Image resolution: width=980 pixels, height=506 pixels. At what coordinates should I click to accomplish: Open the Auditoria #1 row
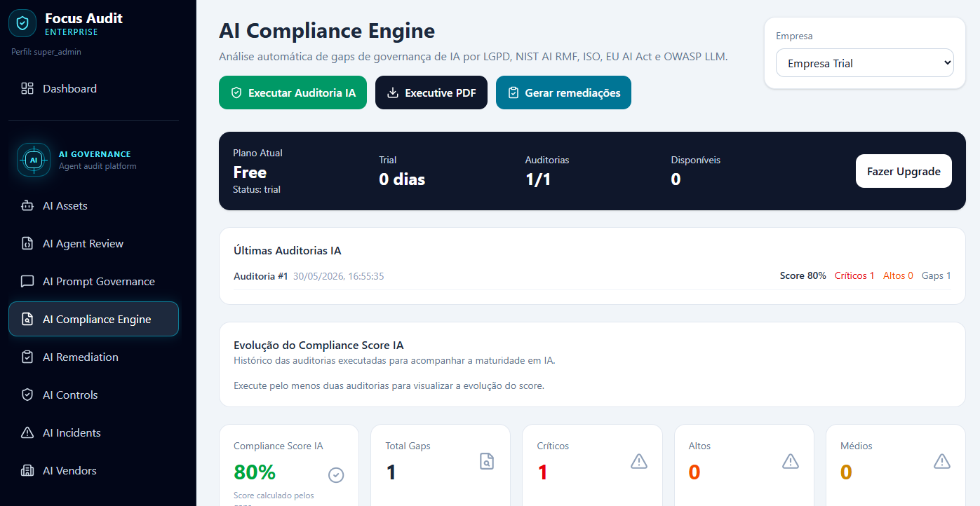pos(592,276)
